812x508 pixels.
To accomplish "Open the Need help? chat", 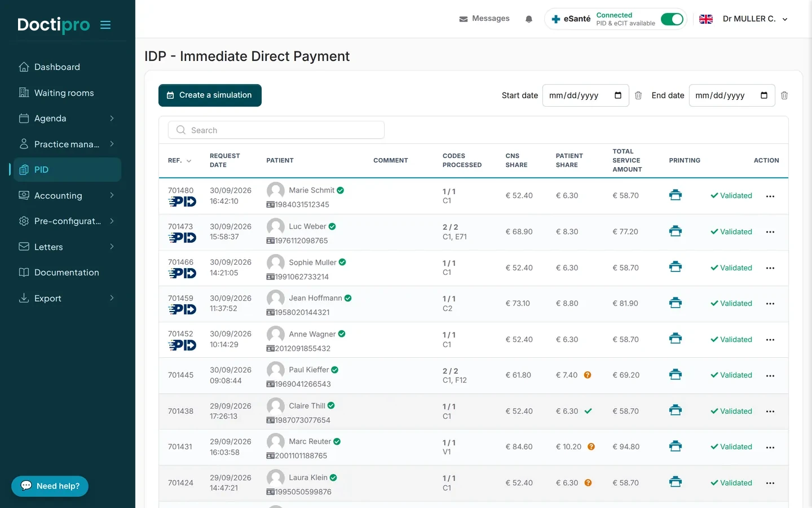I will pyautogui.click(x=50, y=486).
